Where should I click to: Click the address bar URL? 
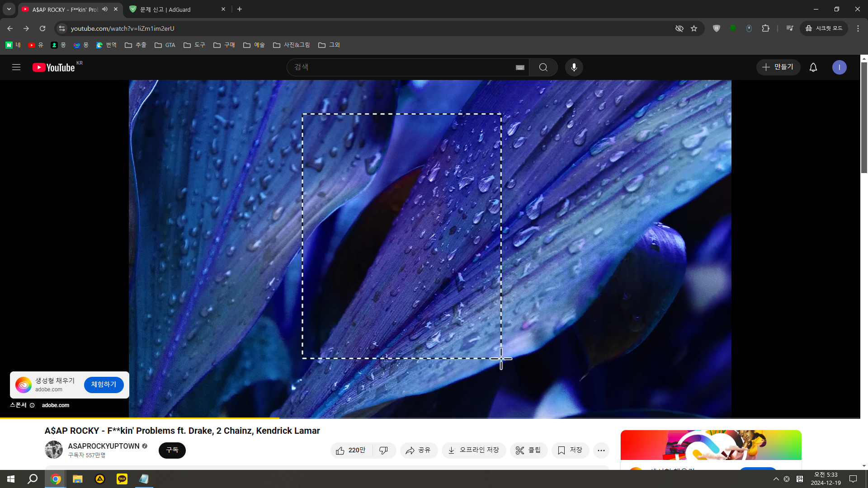[123, 28]
